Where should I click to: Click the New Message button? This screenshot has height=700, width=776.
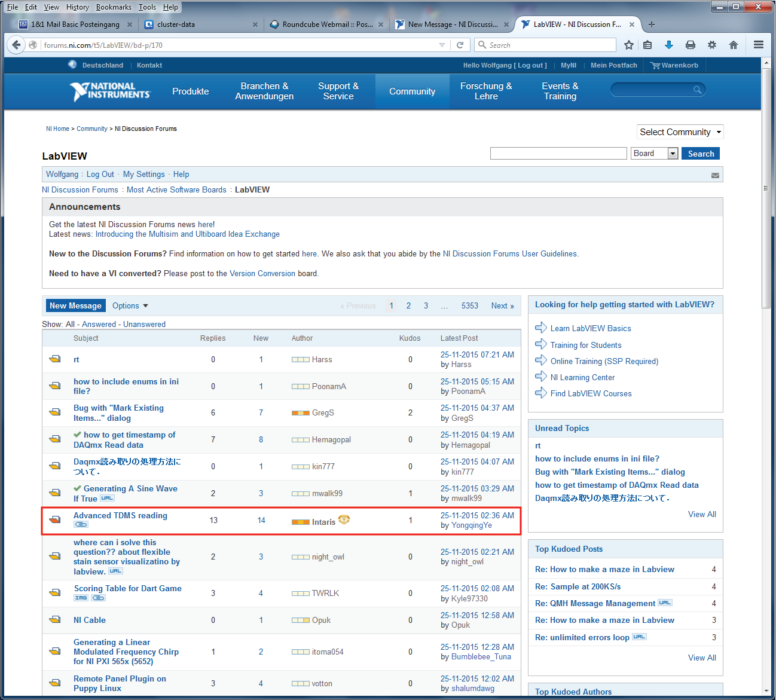click(x=75, y=305)
